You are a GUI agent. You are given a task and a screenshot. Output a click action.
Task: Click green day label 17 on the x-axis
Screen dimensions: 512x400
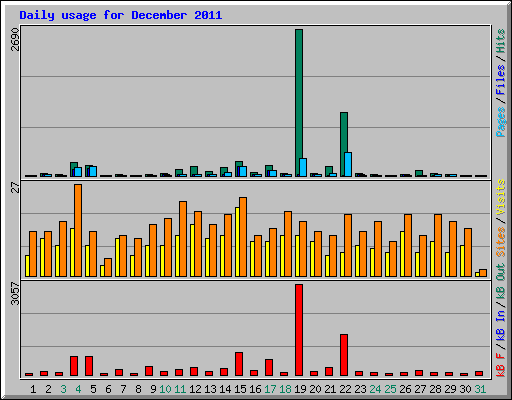pos(270,389)
